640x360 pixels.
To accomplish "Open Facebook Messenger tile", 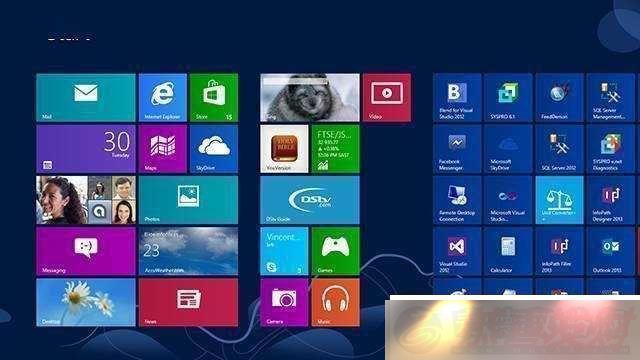I will [x=457, y=149].
